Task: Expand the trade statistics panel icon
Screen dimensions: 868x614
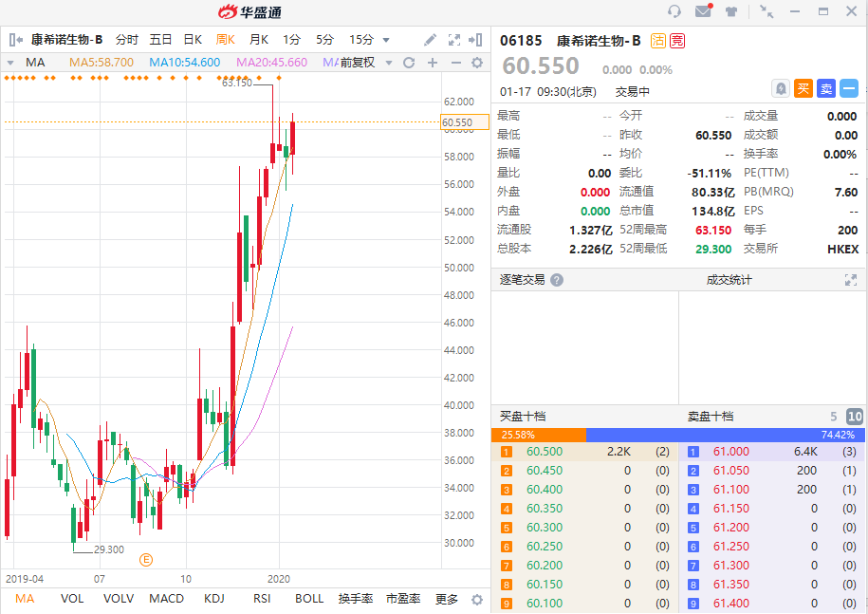Action: point(850,280)
